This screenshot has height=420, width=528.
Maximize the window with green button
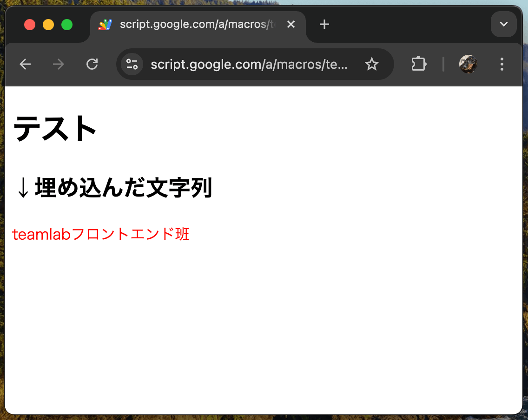coord(67,25)
